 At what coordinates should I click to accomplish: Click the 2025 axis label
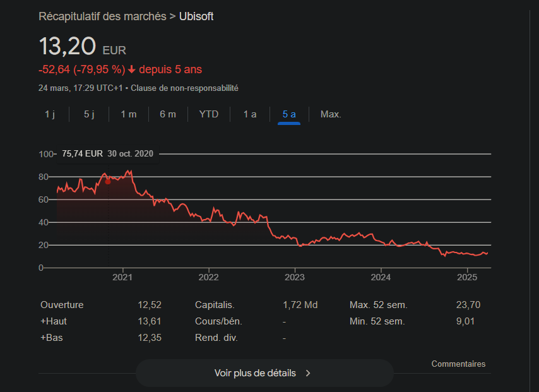coord(467,277)
